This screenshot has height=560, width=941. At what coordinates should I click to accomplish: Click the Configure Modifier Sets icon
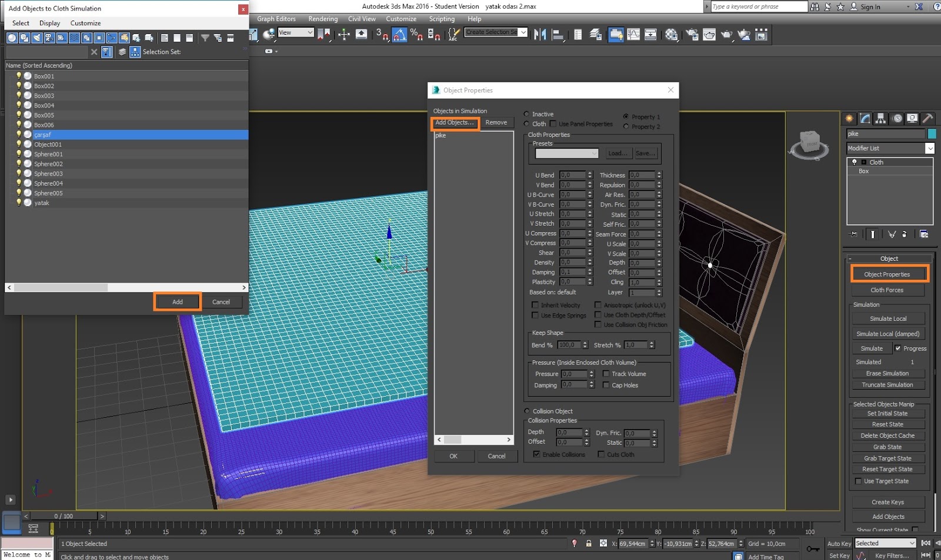[924, 234]
